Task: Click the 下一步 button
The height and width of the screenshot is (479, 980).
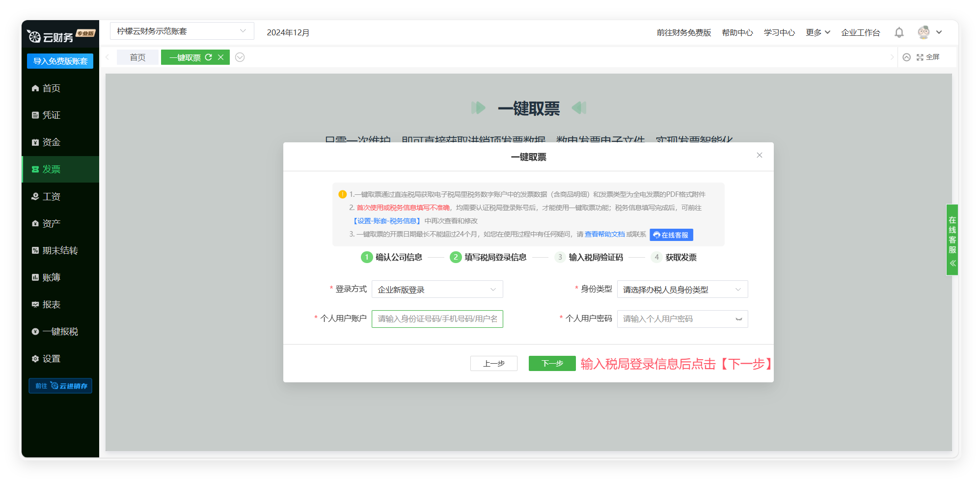Action: click(x=552, y=364)
